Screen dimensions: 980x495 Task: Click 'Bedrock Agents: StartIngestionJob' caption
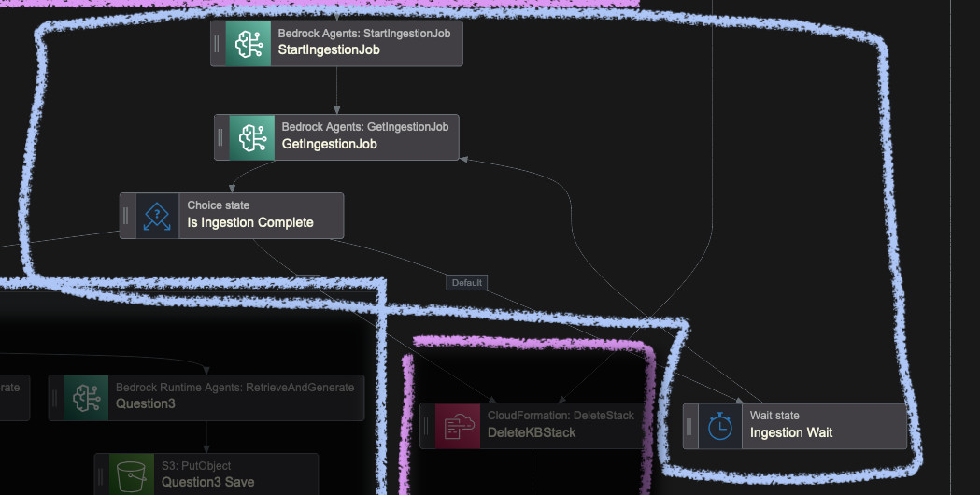[364, 33]
